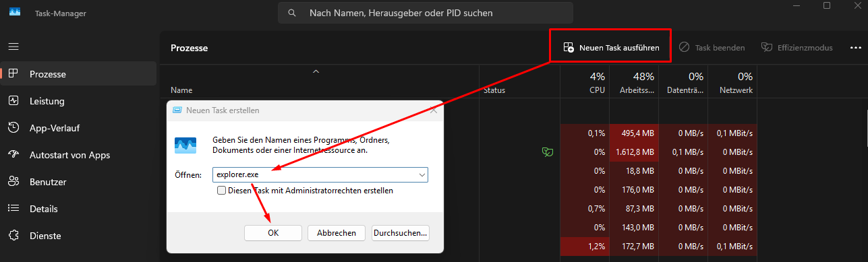Viewport: 868px width, 262px height.
Task: Click the Neuen Task ausführen button
Action: click(611, 48)
